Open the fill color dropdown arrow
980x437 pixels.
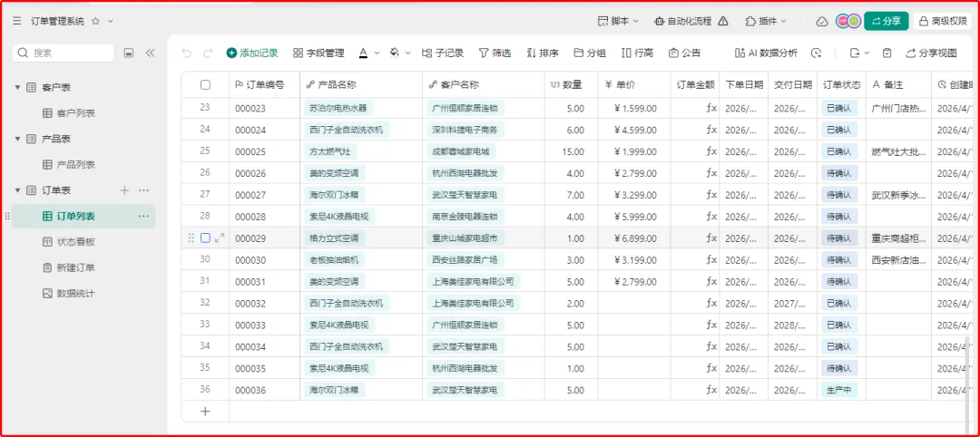point(408,53)
